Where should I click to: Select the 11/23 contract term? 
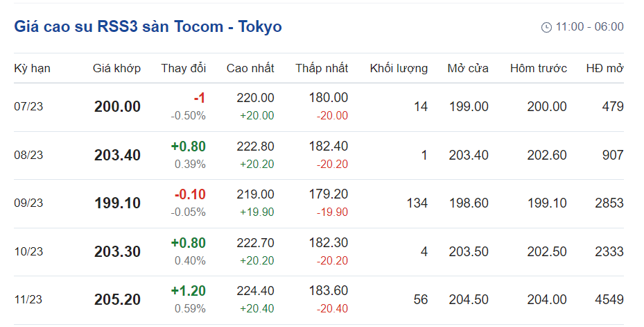28,300
